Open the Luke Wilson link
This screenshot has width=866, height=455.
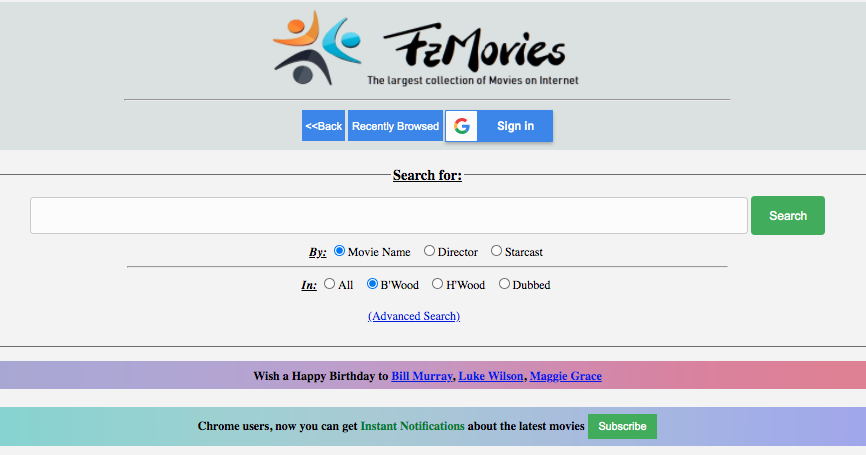490,376
